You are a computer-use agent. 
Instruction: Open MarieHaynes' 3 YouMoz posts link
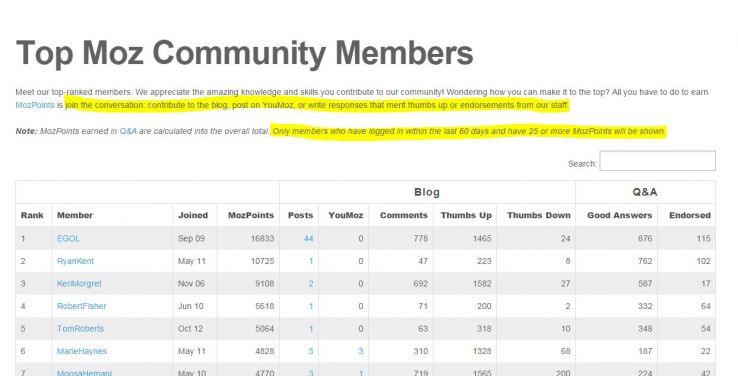click(361, 352)
